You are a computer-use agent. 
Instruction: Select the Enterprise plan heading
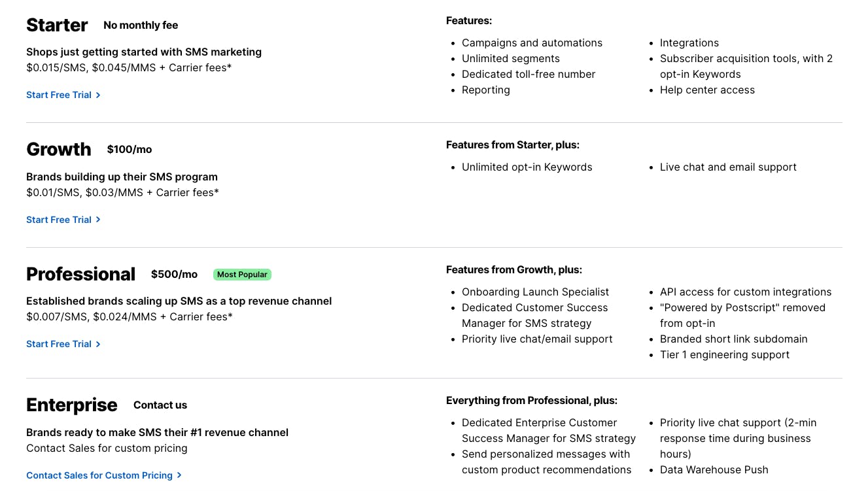72,405
